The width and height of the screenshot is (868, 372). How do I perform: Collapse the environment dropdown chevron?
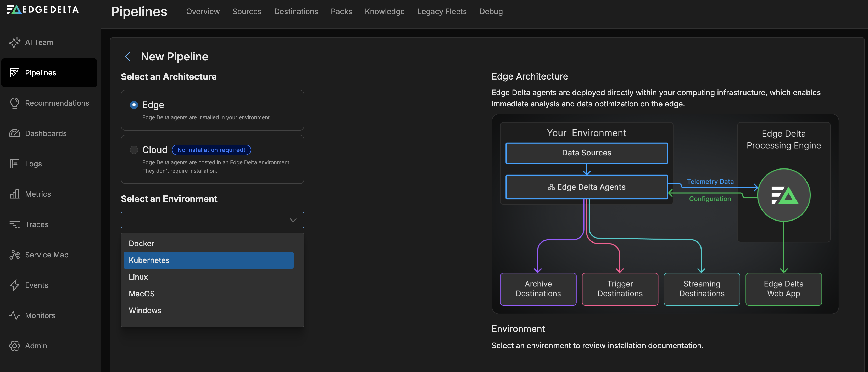(293, 220)
